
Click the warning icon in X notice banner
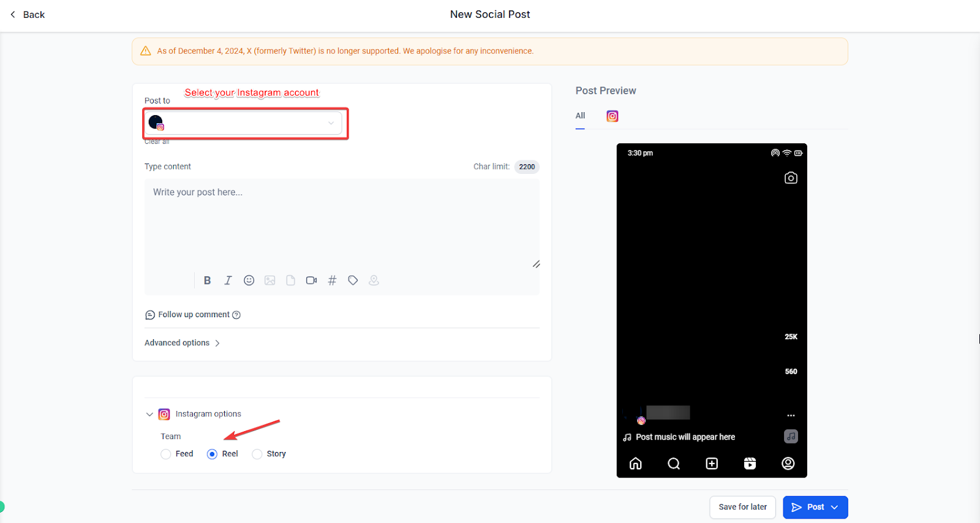[x=146, y=51]
